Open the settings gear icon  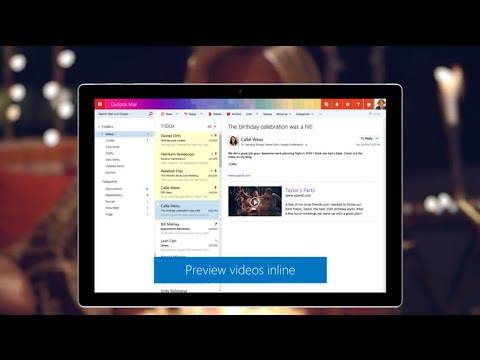348,104
